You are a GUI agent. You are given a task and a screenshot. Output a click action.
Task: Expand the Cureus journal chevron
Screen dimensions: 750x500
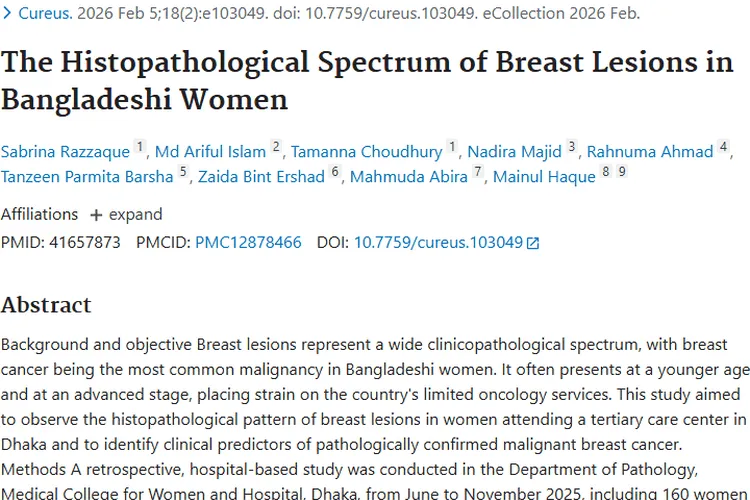(8, 14)
